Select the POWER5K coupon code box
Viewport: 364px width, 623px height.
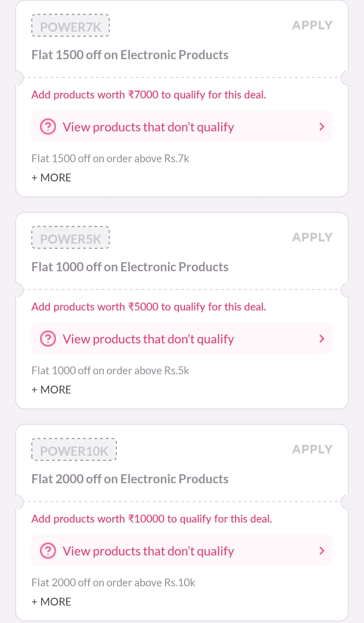pos(71,238)
